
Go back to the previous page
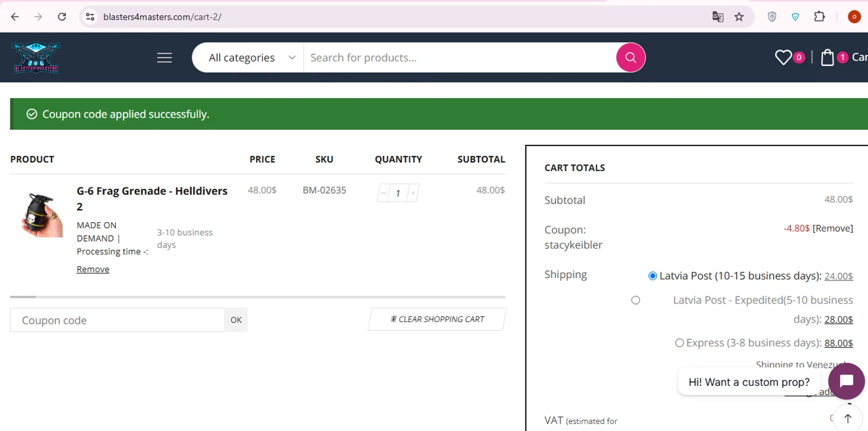pos(15,17)
